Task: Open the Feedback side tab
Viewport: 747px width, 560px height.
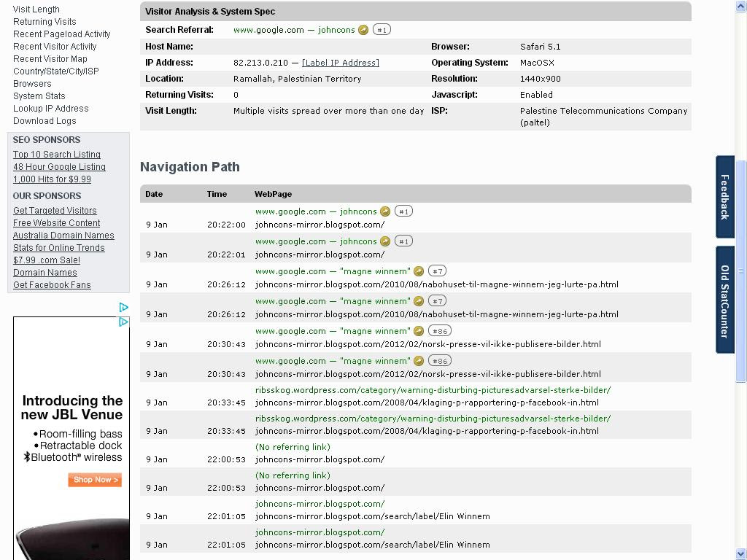Action: point(724,197)
